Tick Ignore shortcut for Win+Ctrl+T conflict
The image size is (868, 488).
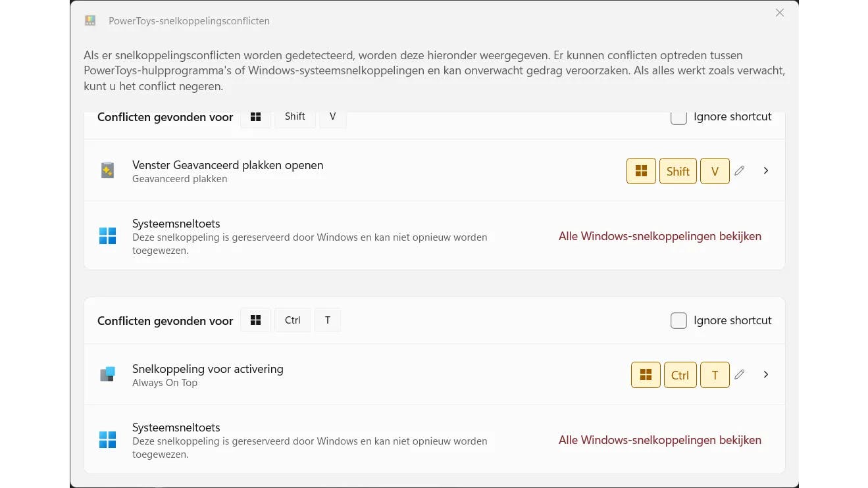[x=678, y=320]
